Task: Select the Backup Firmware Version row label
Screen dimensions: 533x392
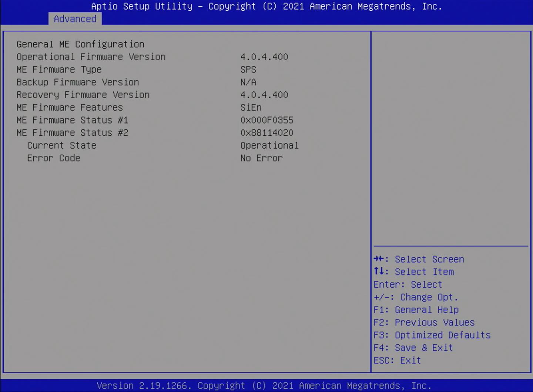Action: tap(78, 82)
